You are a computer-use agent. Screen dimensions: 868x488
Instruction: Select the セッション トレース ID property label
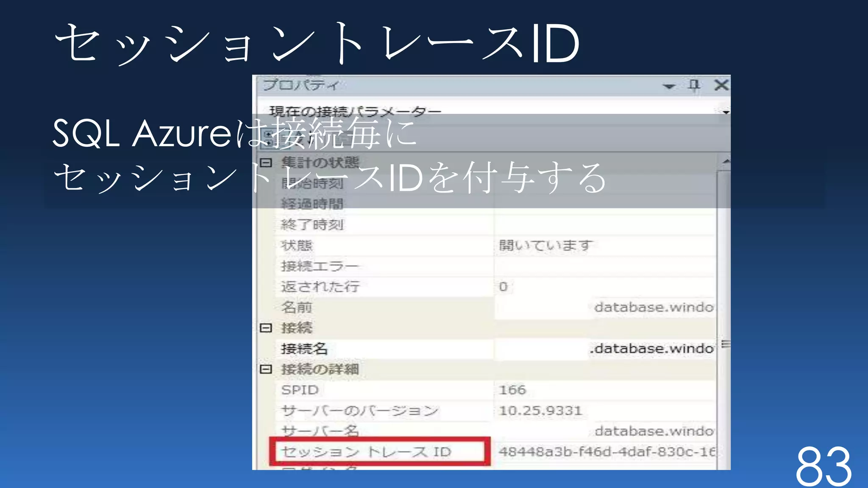[x=366, y=452]
